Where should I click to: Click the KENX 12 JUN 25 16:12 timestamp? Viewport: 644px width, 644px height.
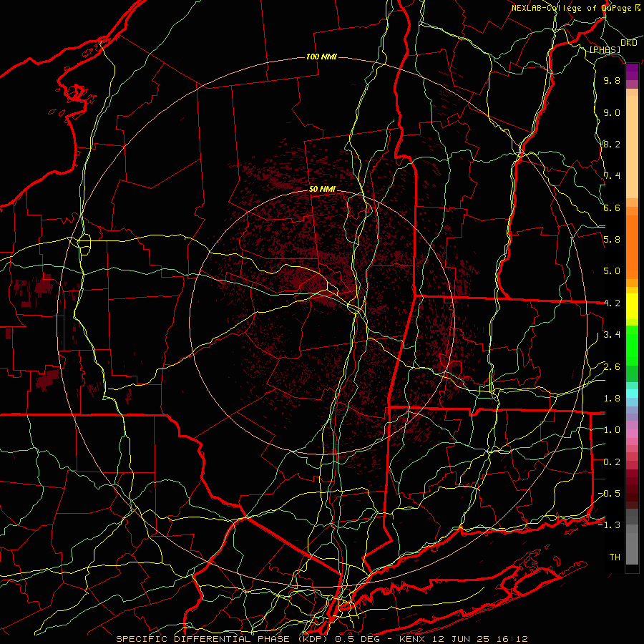[464, 639]
